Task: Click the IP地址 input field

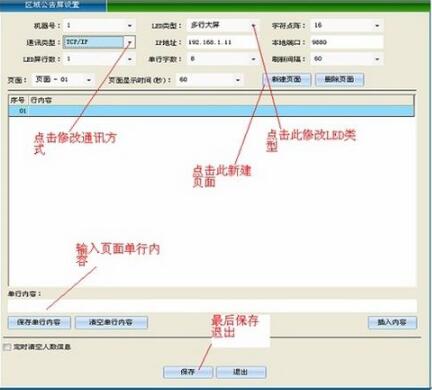Action: [x=221, y=42]
